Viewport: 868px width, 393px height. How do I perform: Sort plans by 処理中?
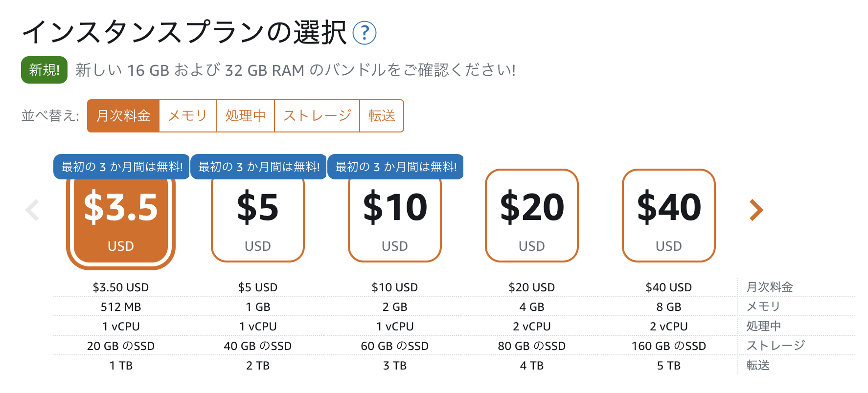[246, 116]
